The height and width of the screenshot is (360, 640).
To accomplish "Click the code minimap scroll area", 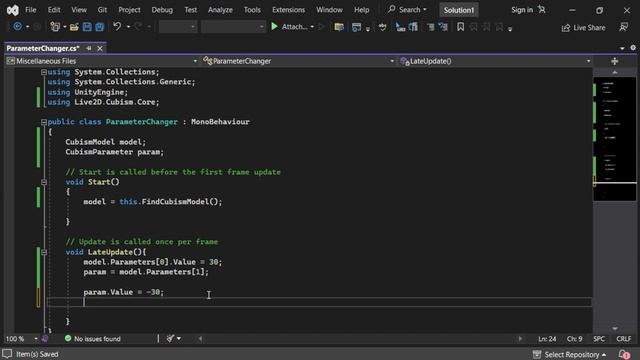I will point(615,139).
